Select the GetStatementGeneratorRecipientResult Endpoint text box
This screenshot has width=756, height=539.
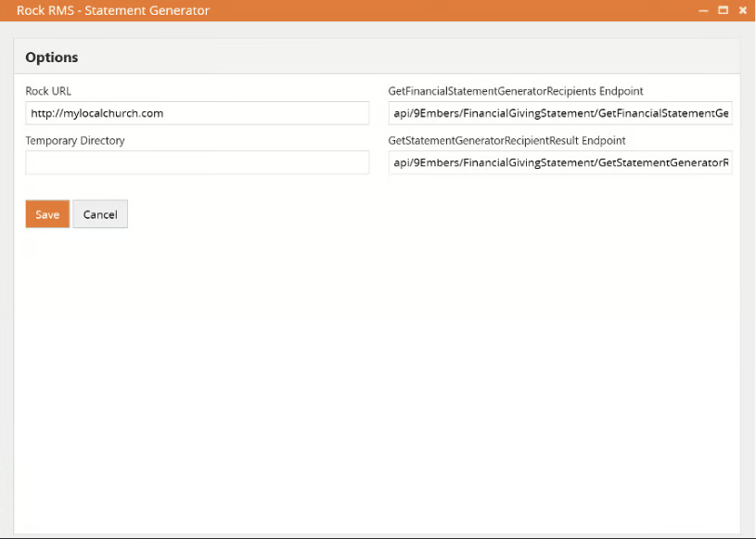click(560, 162)
